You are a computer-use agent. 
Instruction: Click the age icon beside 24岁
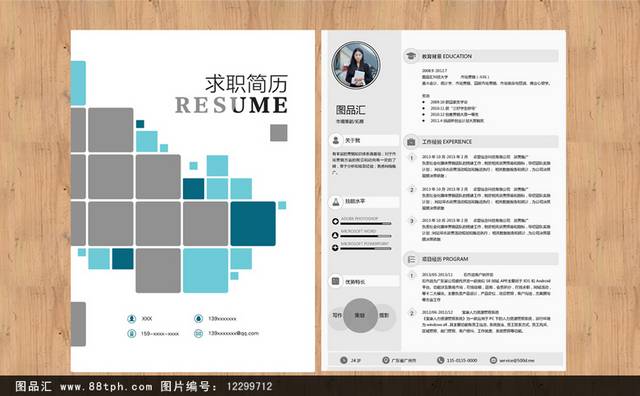click(344, 360)
